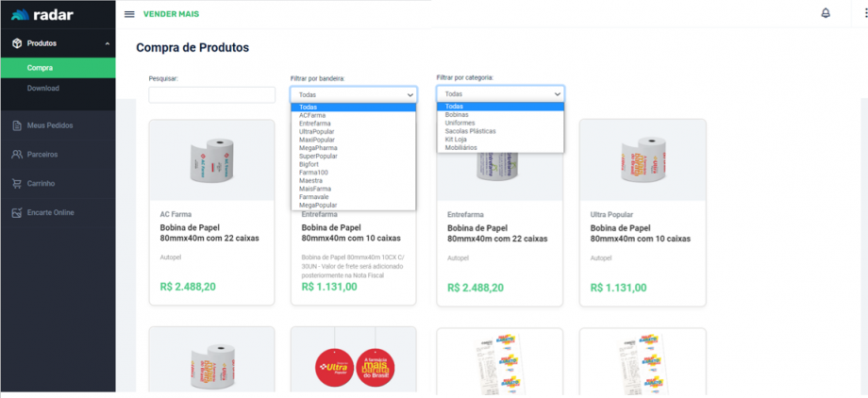Open AC Farma paper roll thumbnail
This screenshot has width=868, height=398.
(211, 159)
